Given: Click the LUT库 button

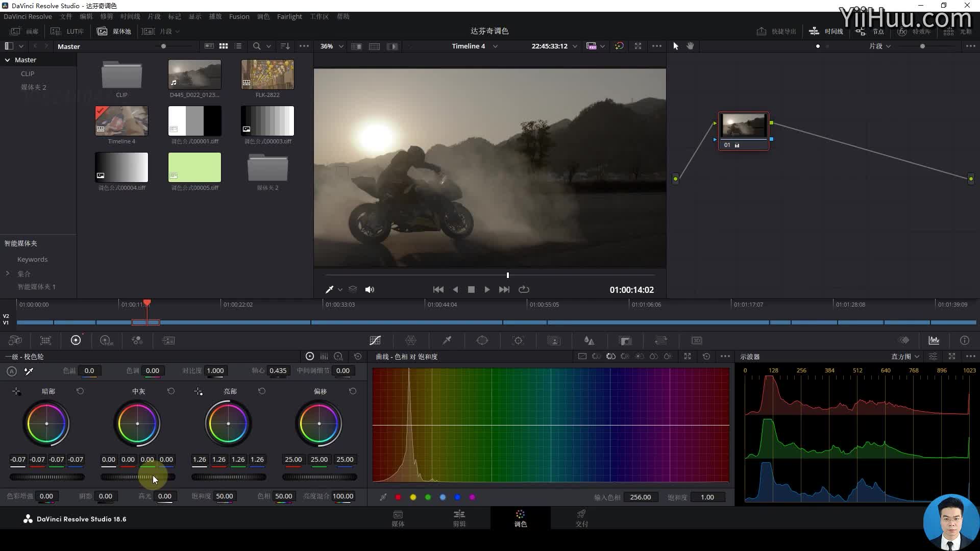Looking at the screenshot, I should tap(67, 31).
